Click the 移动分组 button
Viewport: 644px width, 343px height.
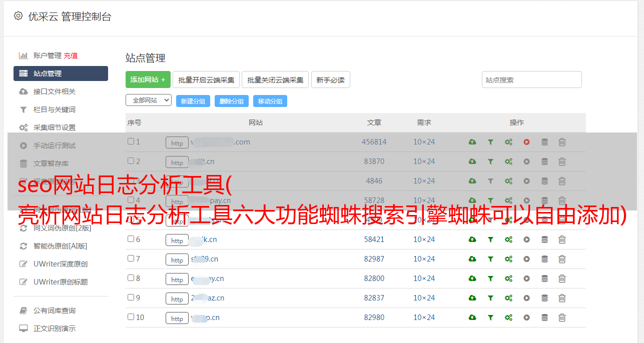click(x=270, y=101)
